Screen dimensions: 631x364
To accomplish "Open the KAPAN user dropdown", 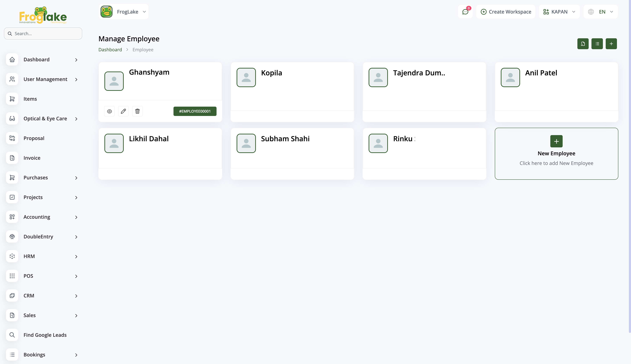I will (x=559, y=12).
